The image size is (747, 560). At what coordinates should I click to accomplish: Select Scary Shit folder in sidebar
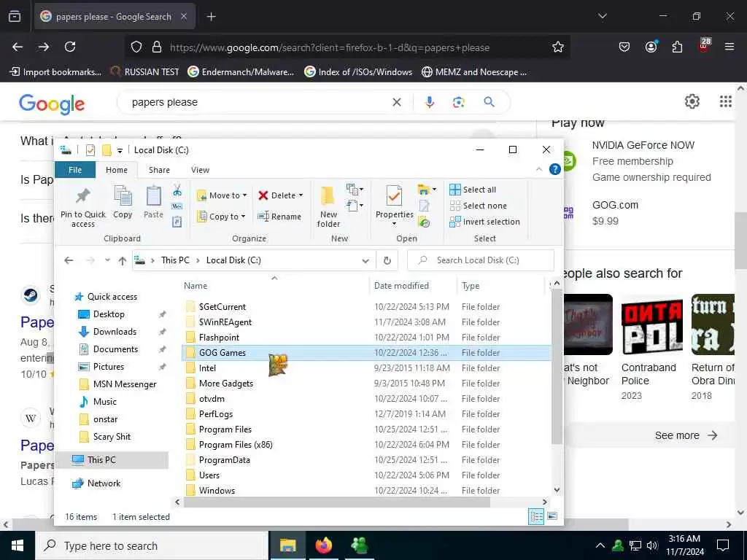[112, 437]
